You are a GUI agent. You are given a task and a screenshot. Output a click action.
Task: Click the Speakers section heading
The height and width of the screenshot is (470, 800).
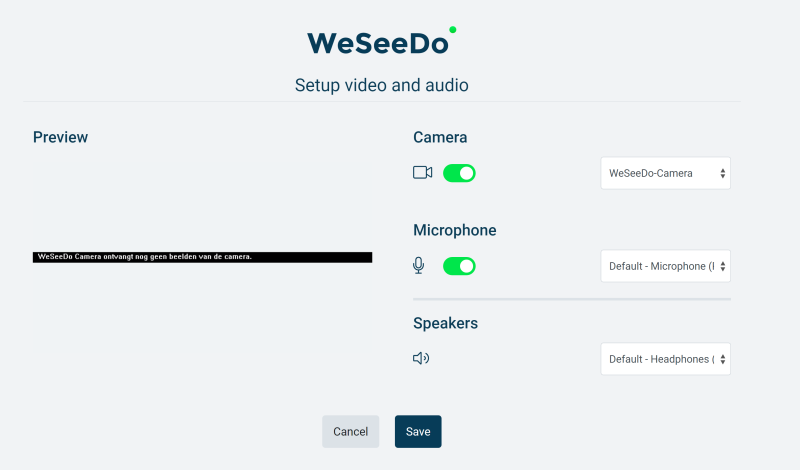(445, 323)
